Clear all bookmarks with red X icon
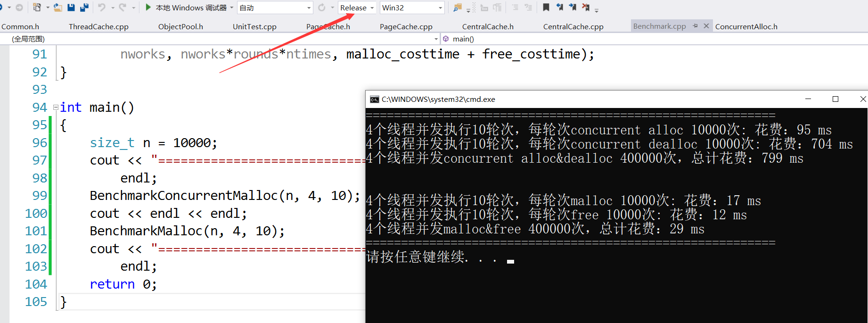 (x=586, y=7)
